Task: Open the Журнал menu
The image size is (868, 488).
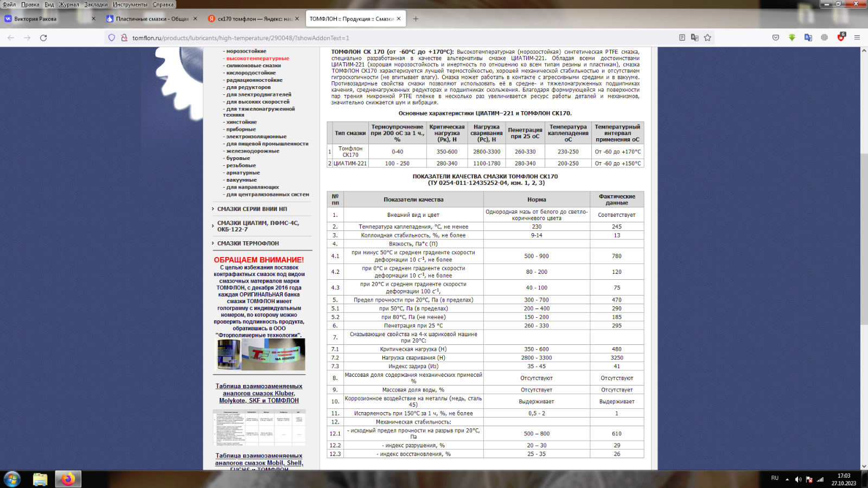Action: (69, 4)
